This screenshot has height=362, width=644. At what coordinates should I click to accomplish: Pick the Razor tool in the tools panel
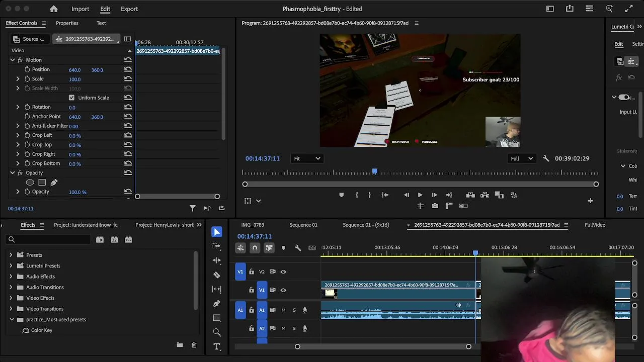click(x=217, y=275)
